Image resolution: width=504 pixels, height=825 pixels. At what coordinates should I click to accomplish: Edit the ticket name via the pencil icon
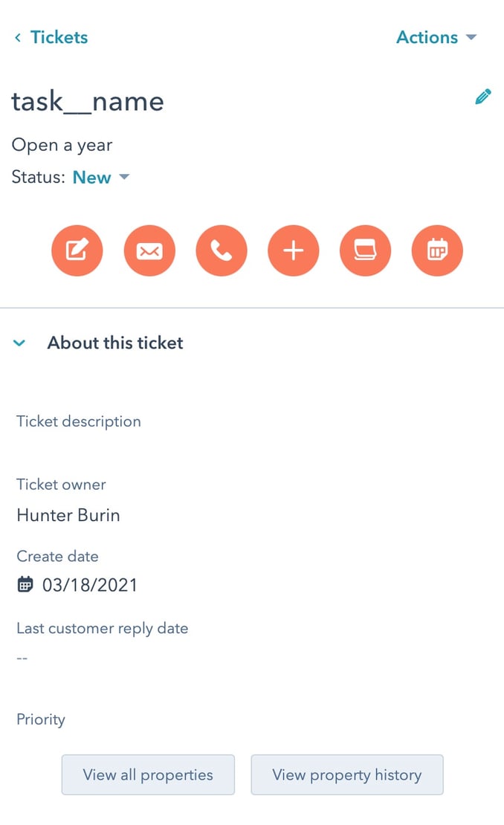483,96
